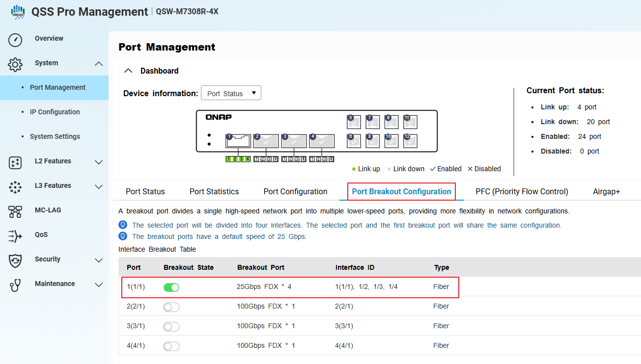Open System Settings in sidebar
This screenshot has width=641, height=364.
[x=55, y=136]
